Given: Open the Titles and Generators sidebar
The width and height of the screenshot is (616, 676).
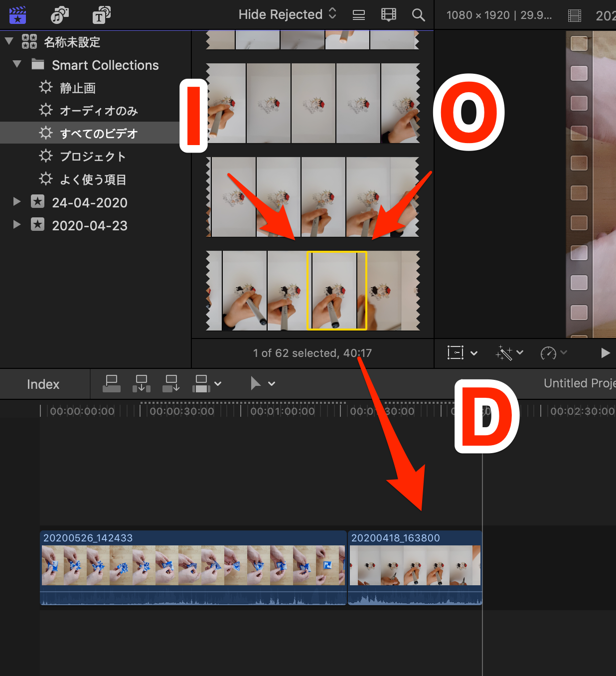Looking at the screenshot, I should tap(101, 15).
